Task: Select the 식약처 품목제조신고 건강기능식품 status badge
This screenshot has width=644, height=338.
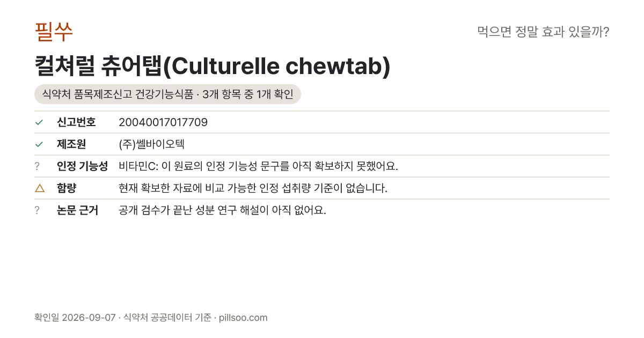Action: tap(167, 94)
